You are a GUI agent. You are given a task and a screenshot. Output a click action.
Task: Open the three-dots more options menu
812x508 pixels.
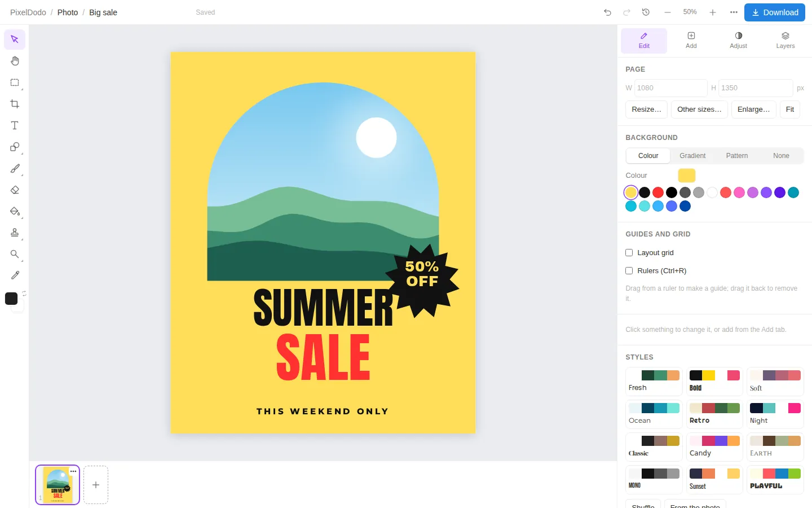pos(734,12)
